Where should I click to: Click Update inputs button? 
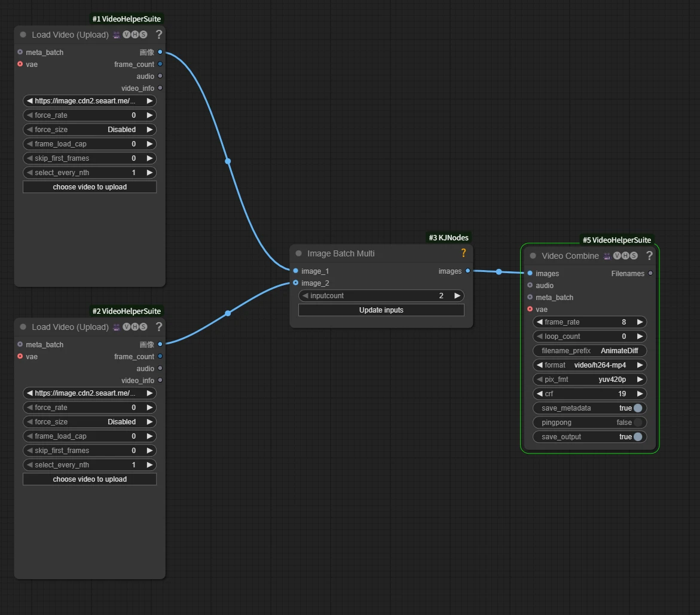coord(381,310)
